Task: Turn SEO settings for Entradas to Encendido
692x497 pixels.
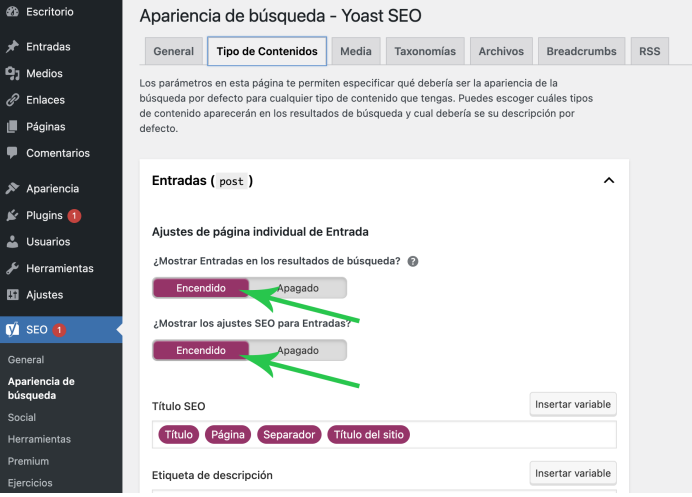Action: coord(201,350)
